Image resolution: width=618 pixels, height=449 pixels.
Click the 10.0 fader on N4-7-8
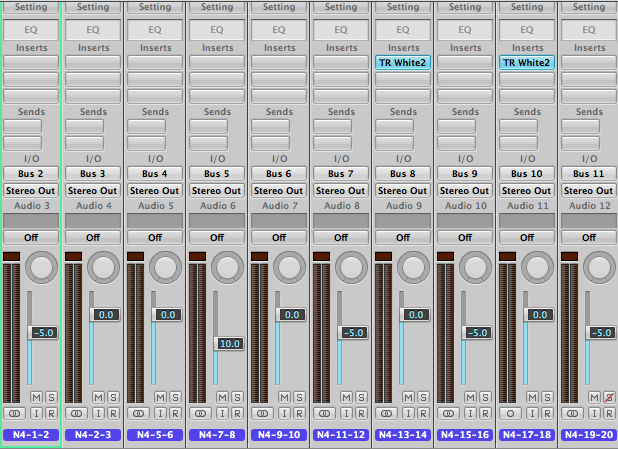point(228,344)
